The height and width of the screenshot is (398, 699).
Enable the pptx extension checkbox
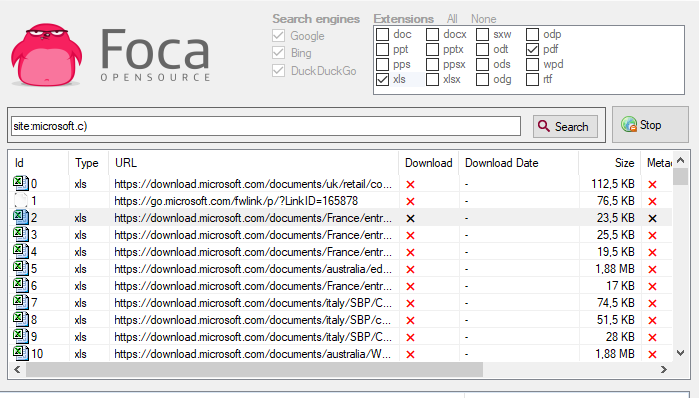click(x=432, y=49)
